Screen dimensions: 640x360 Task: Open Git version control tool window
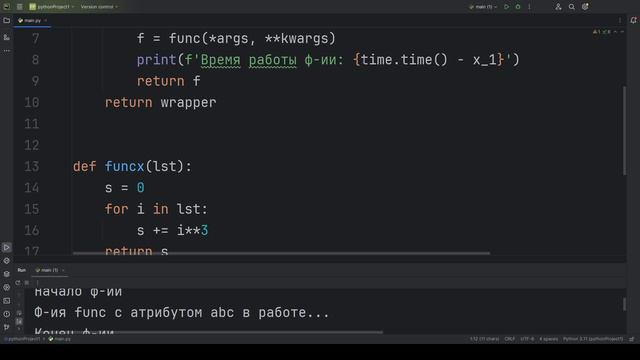[x=7, y=327]
